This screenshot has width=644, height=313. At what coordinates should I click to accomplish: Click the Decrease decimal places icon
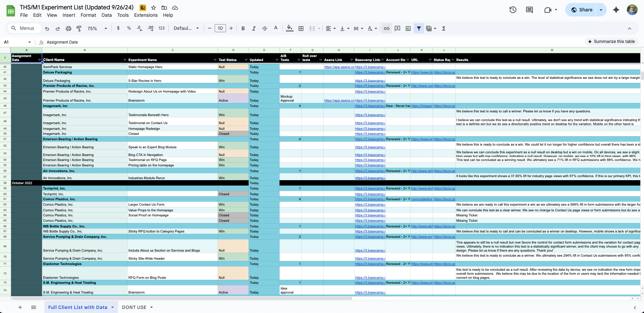[140, 28]
